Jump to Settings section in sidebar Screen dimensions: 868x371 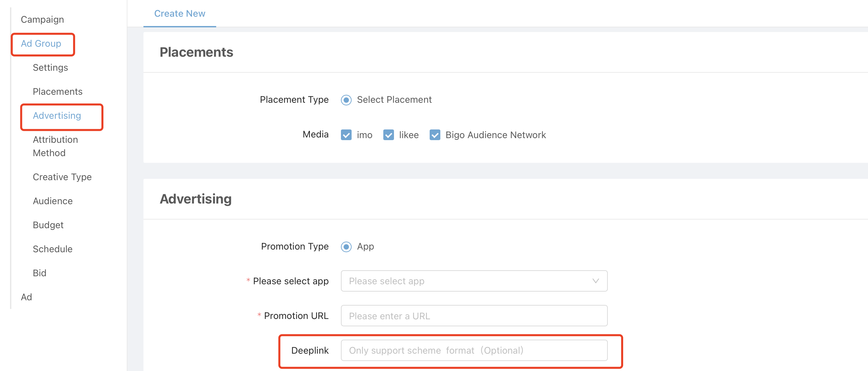point(50,67)
